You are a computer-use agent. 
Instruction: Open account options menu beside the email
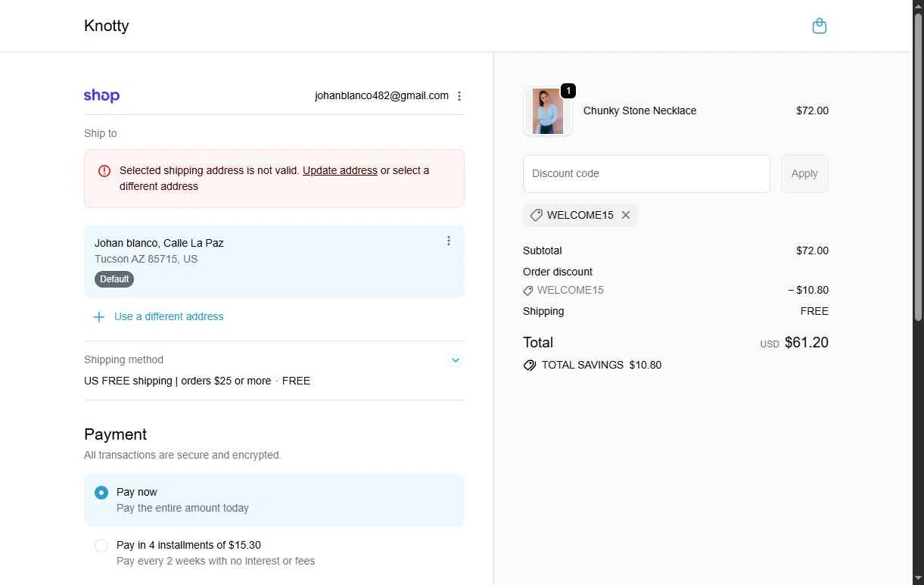[x=459, y=96]
